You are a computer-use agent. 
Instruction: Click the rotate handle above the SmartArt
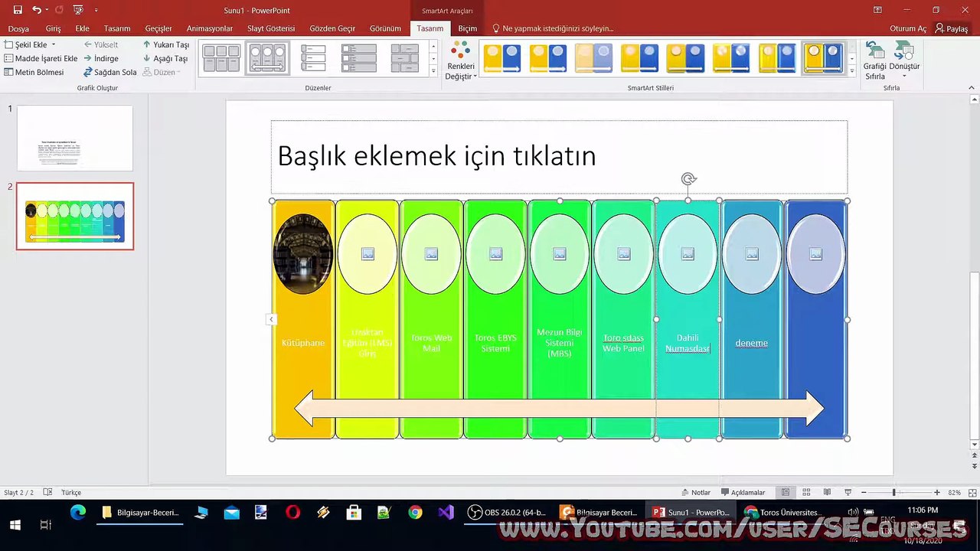tap(688, 179)
